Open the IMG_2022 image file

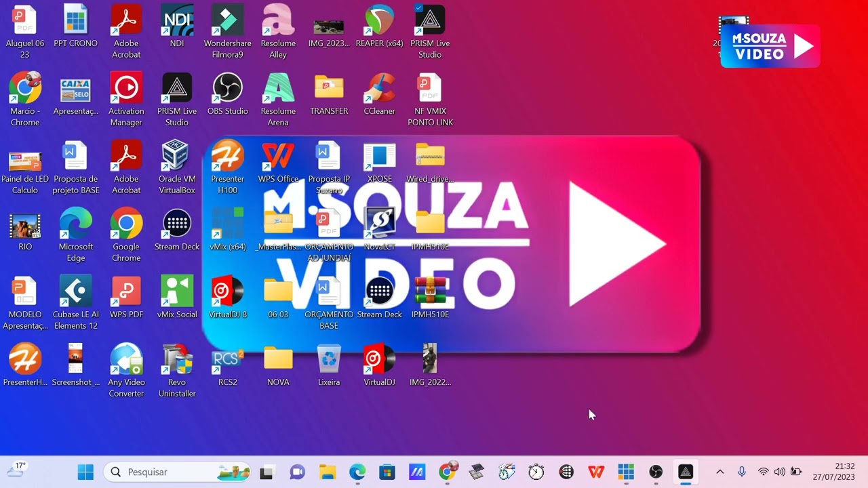click(x=430, y=365)
